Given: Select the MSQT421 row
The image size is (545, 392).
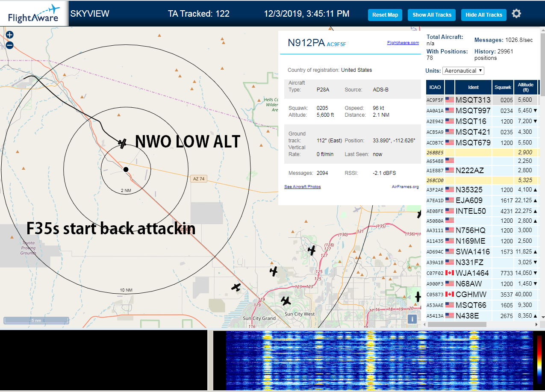Looking at the screenshot, I should 482,132.
